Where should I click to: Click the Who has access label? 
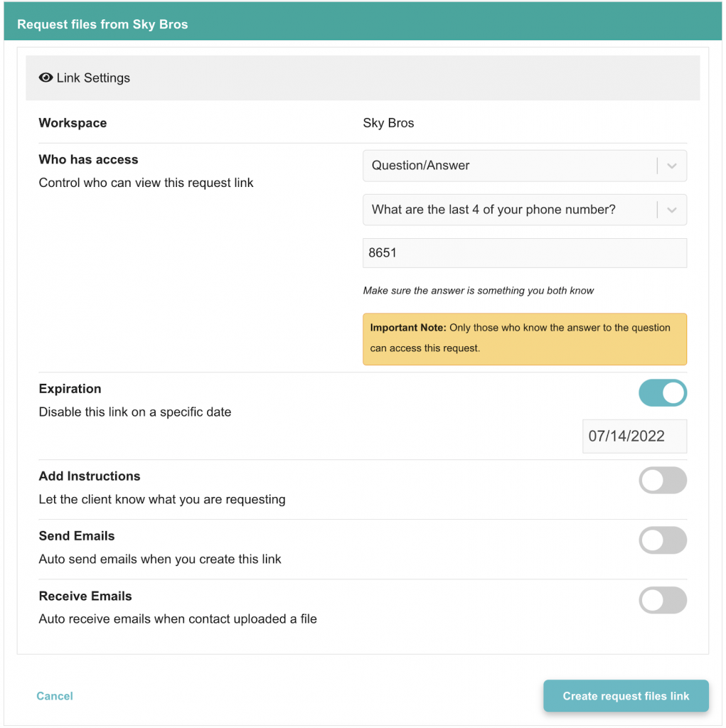(x=88, y=160)
